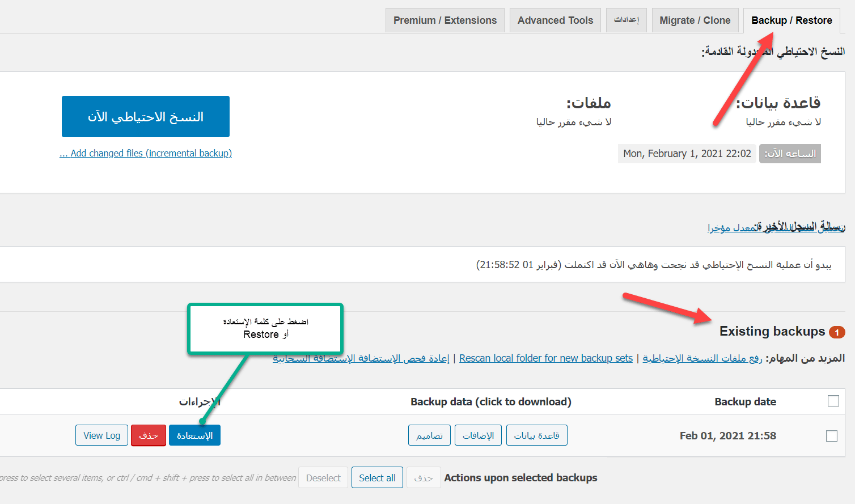Click Add changed files incremental backup link
The image size is (855, 504).
coord(146,153)
